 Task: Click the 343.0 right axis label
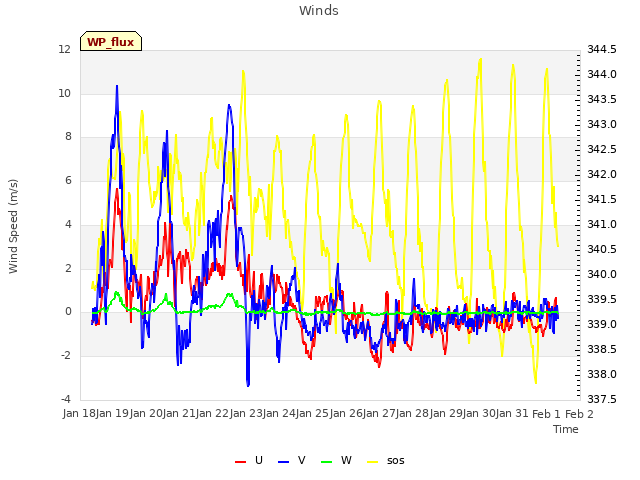[x=602, y=124]
